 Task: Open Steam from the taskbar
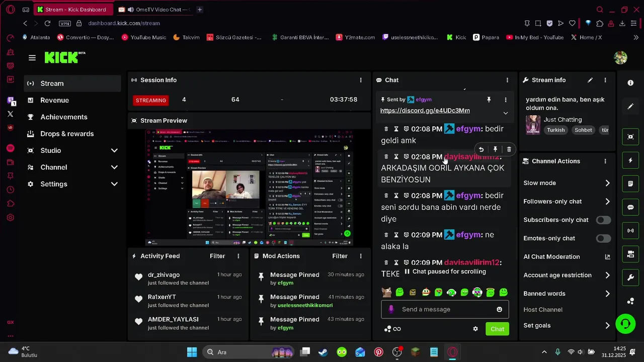click(x=323, y=352)
